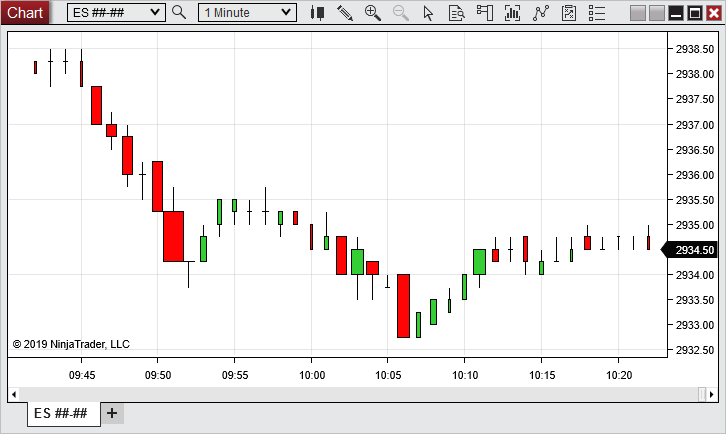Choose the cursor pointer tool

(428, 12)
